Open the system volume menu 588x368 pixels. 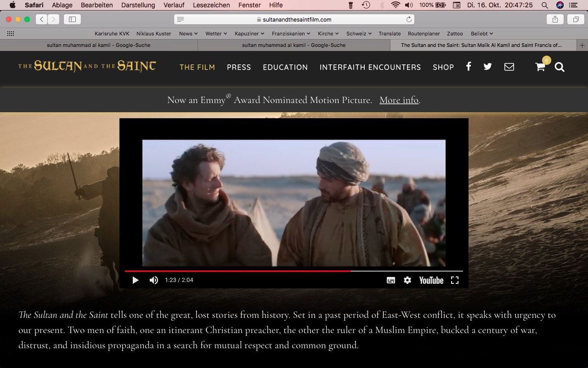tap(409, 5)
